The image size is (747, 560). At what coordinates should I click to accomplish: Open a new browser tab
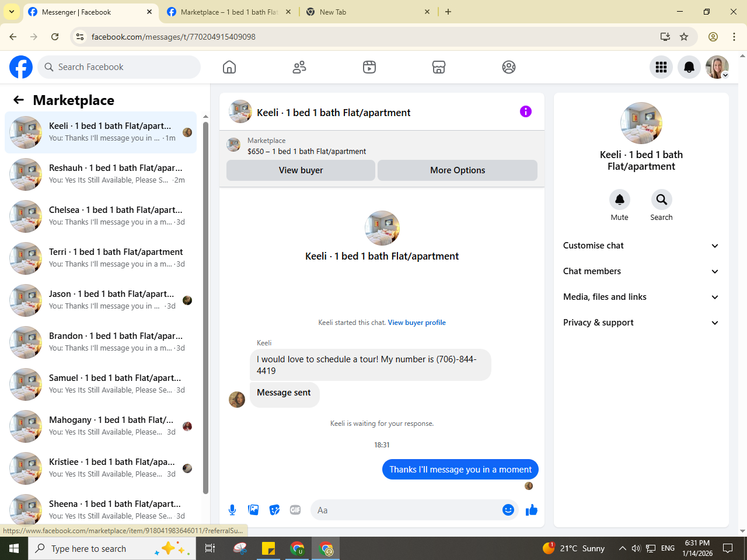(x=448, y=12)
